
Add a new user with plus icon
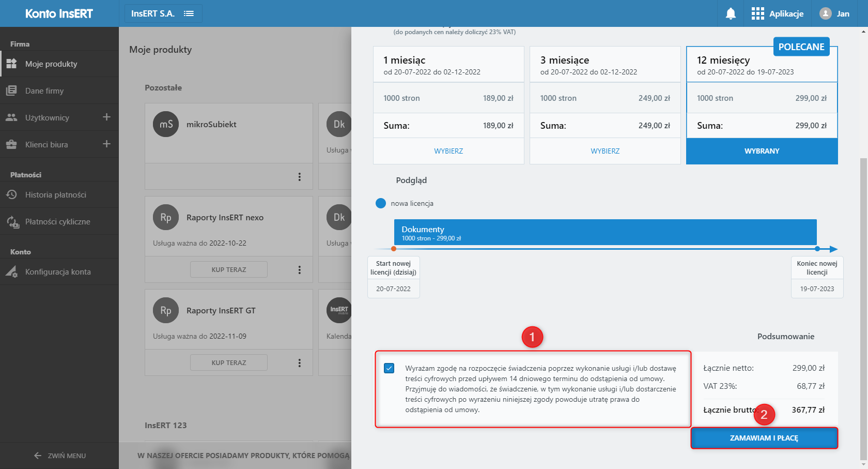(x=106, y=117)
